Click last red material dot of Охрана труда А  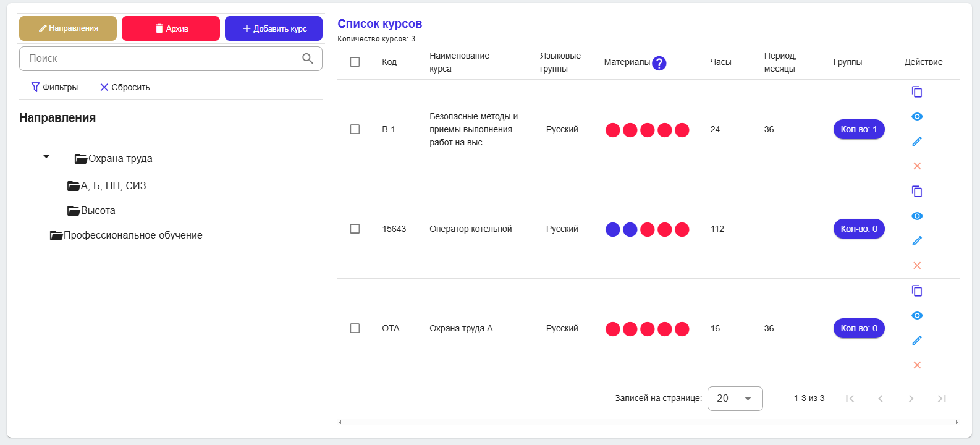point(682,329)
